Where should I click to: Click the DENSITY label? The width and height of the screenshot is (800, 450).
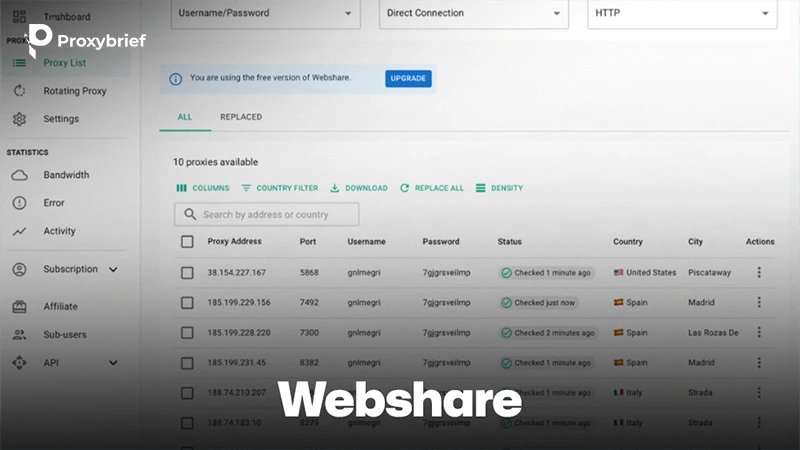click(507, 188)
